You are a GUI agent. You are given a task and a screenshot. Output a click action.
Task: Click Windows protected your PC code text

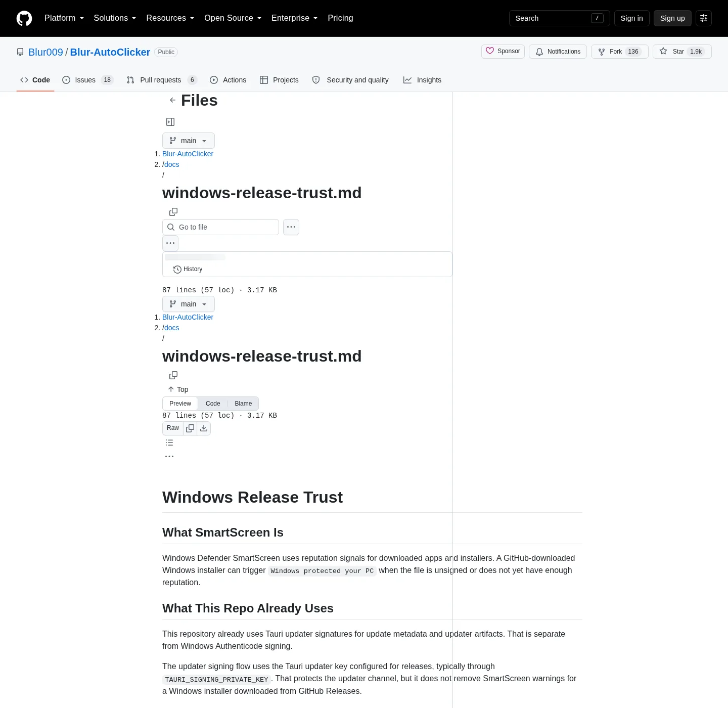[322, 571]
